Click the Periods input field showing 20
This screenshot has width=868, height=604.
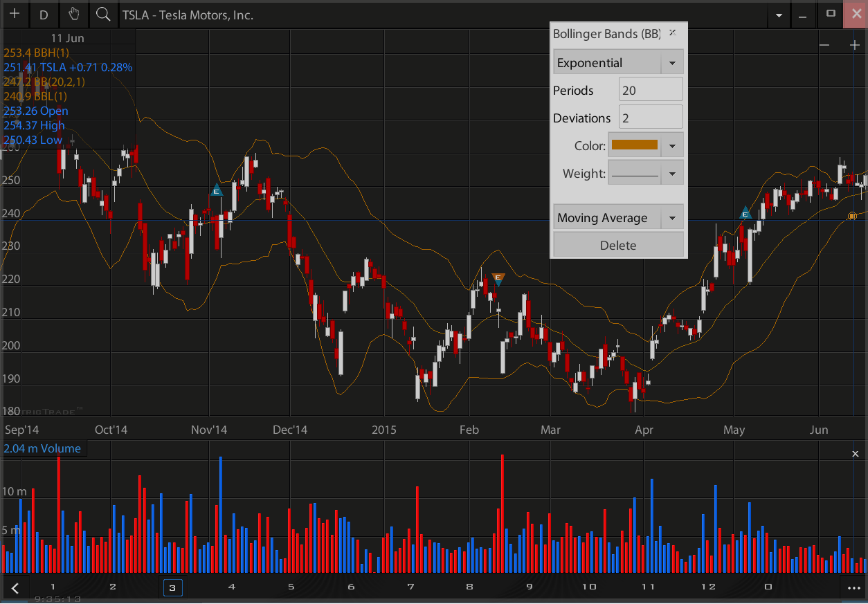651,90
